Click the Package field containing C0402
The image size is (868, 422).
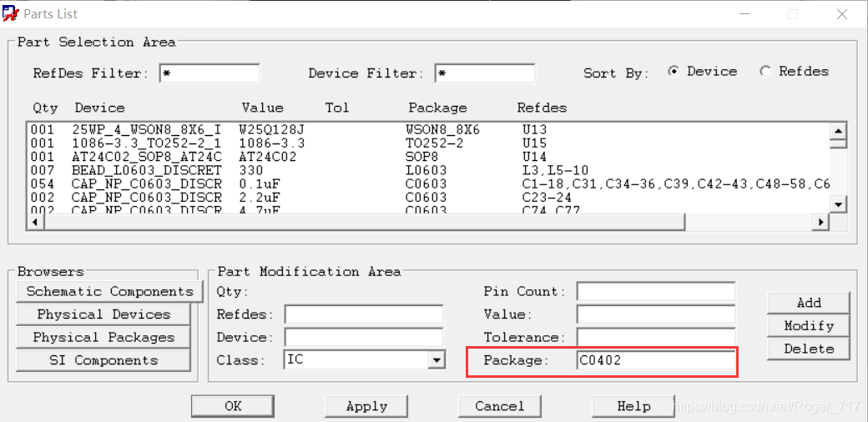[x=655, y=360]
